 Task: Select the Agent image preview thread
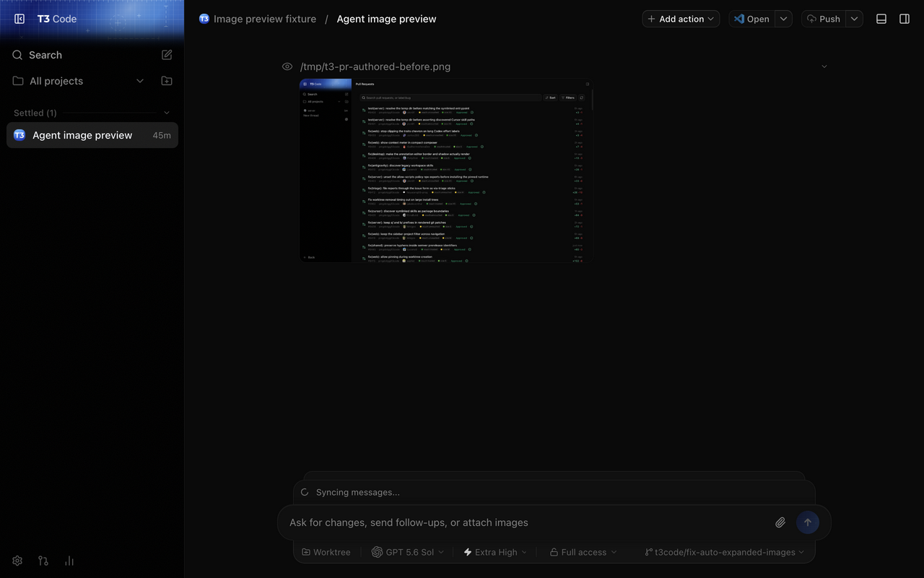(92, 135)
